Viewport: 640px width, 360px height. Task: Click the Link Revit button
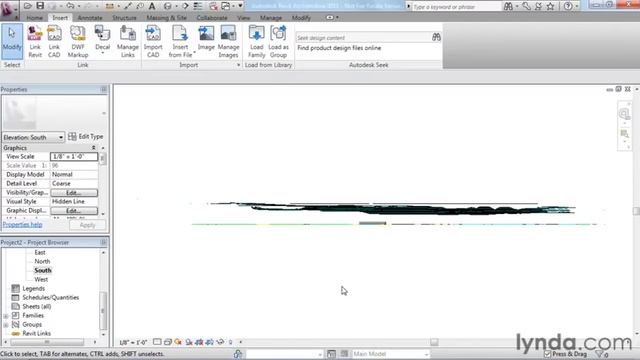click(35, 41)
